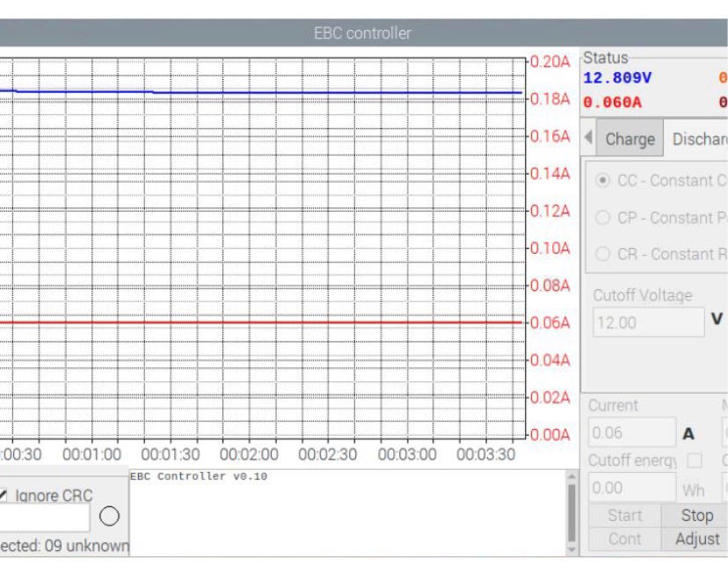
Task: Click the 00:02:30 time axis label
Action: point(328,454)
